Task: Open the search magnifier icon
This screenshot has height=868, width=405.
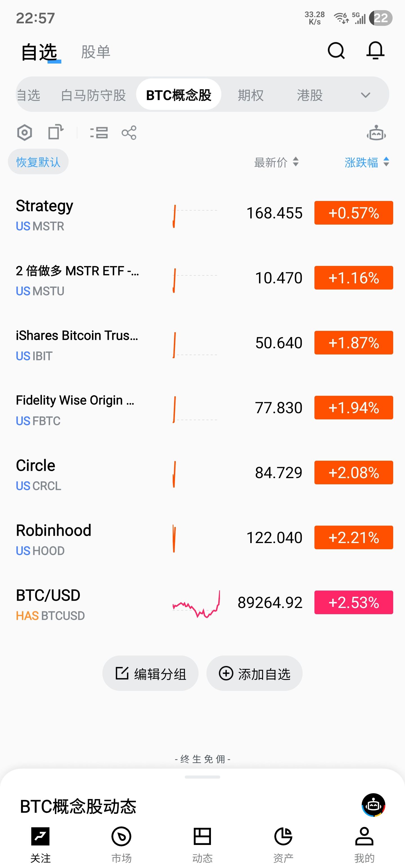Action: pos(336,51)
